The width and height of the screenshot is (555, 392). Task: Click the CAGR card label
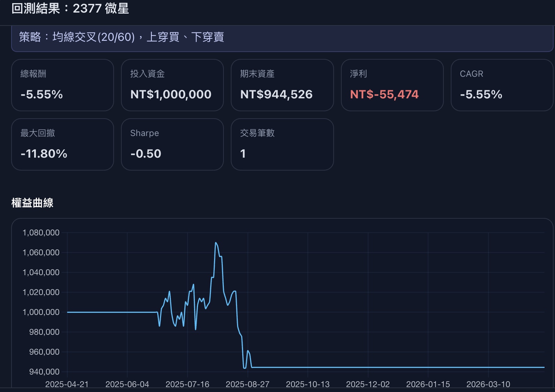point(472,74)
